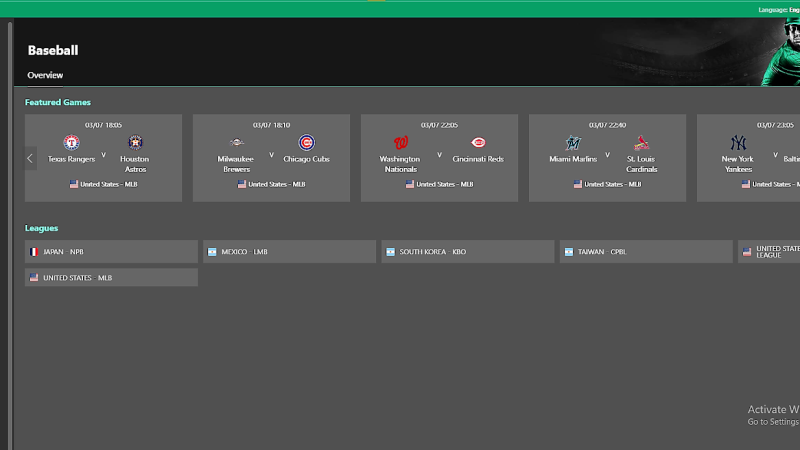The width and height of the screenshot is (800, 450).
Task: Click United States - MLB under Marlins v Cardinals
Action: point(613,184)
